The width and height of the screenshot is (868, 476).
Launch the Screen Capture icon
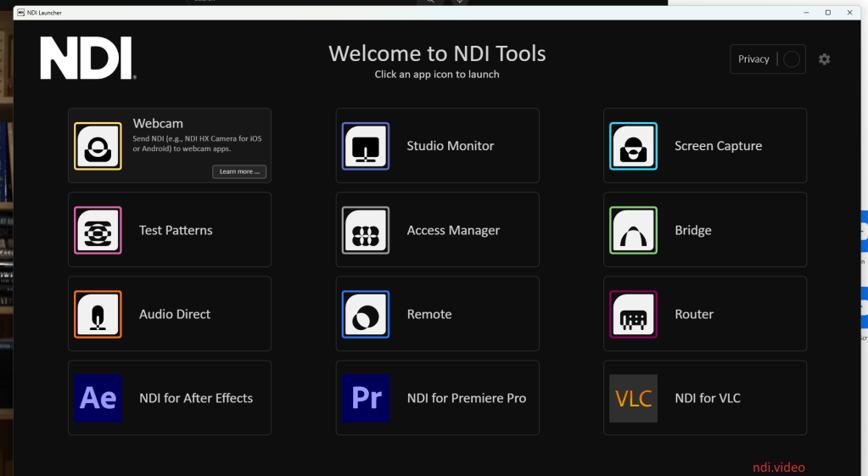click(x=633, y=146)
